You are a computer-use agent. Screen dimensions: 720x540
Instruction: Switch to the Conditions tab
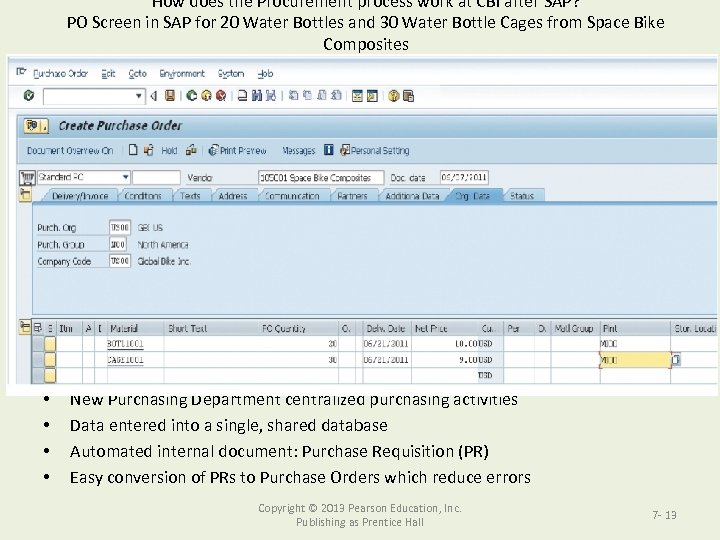pos(143,196)
